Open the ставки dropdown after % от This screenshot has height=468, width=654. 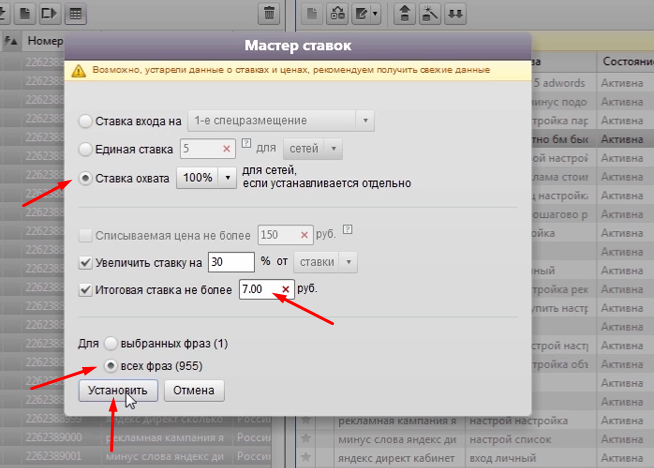325,262
